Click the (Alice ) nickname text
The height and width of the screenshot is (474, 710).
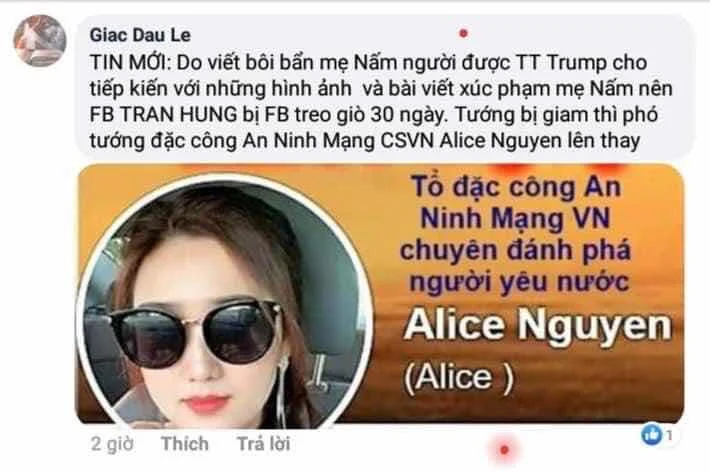tap(459, 378)
